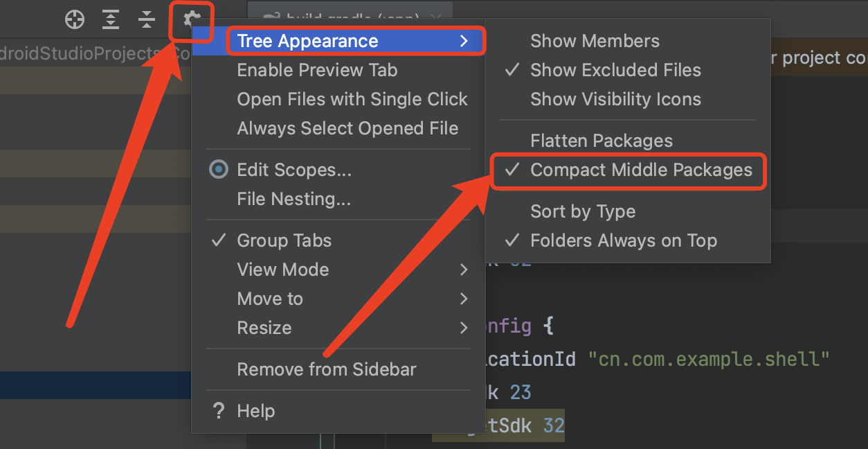Select the Scroll to Source crosshair icon
The width and height of the screenshot is (868, 449).
pos(74,19)
